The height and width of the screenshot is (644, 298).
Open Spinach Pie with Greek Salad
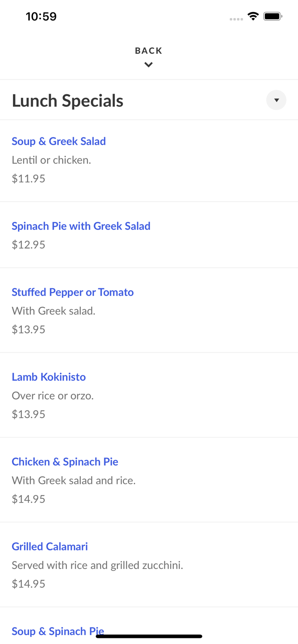tap(81, 226)
